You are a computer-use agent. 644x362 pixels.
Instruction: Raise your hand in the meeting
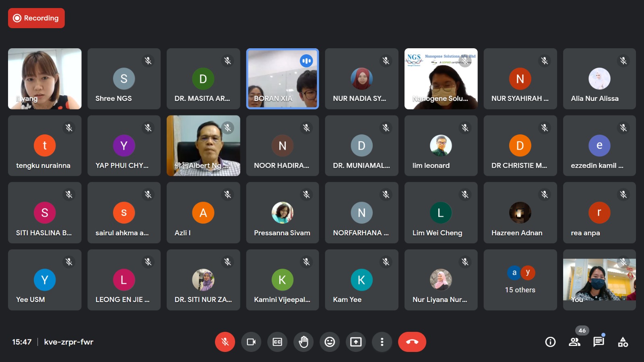[x=303, y=342]
